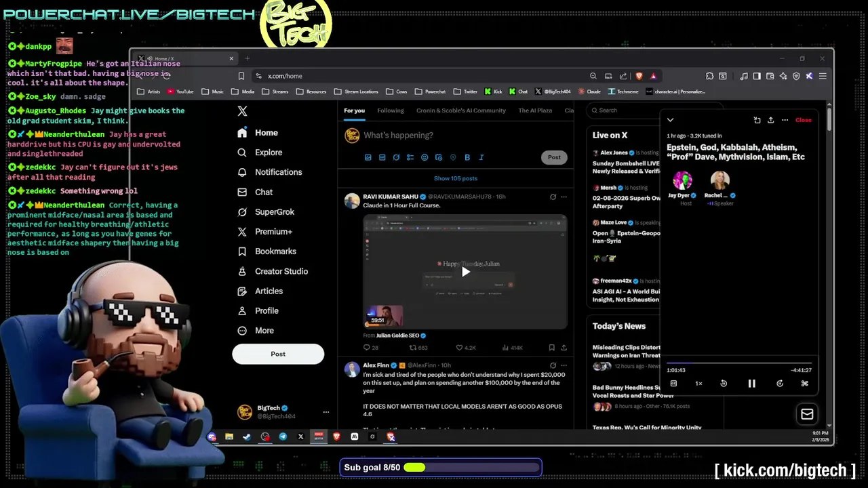Viewport: 868px width, 488px height.
Task: Open Notifications in the sidebar
Action: coord(269,172)
